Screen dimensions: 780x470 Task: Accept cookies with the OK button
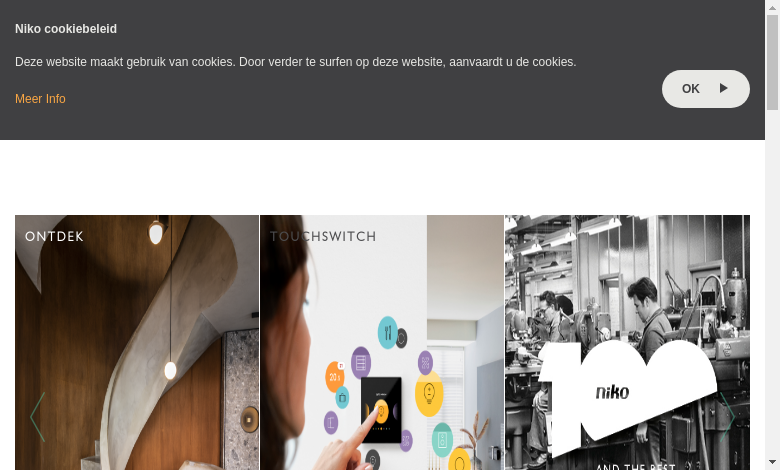coord(705,89)
